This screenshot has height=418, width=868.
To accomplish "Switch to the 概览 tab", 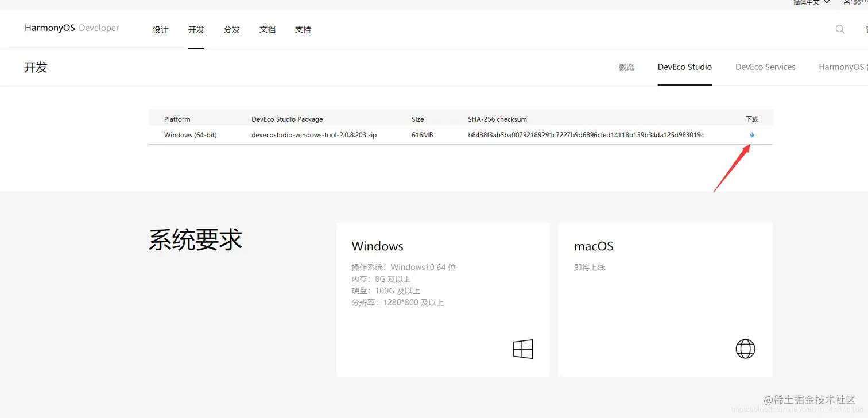I will pyautogui.click(x=626, y=67).
